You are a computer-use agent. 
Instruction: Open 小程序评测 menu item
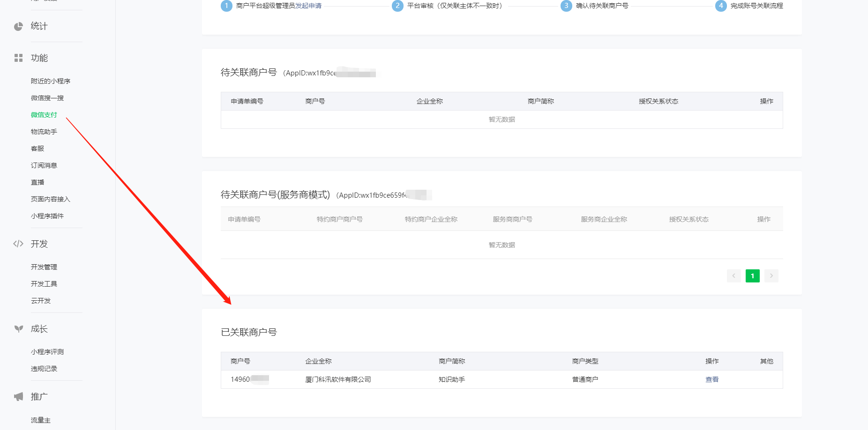tap(47, 352)
